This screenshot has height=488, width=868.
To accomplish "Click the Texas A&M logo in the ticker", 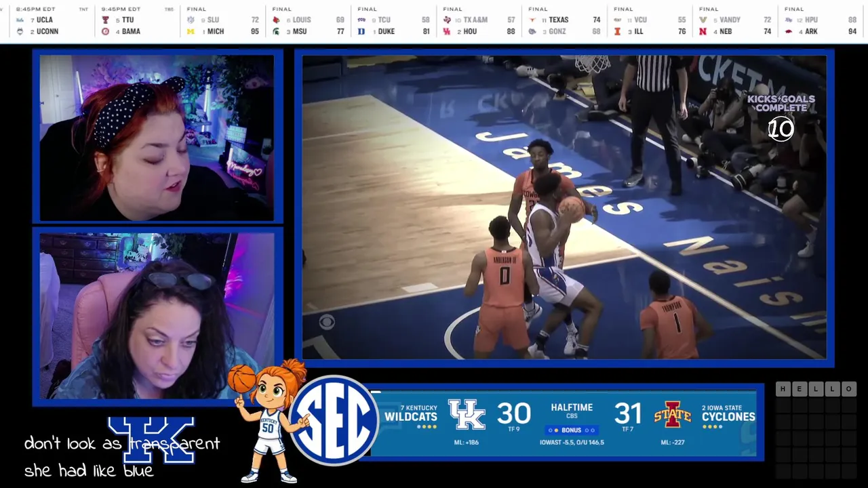I will (x=447, y=20).
